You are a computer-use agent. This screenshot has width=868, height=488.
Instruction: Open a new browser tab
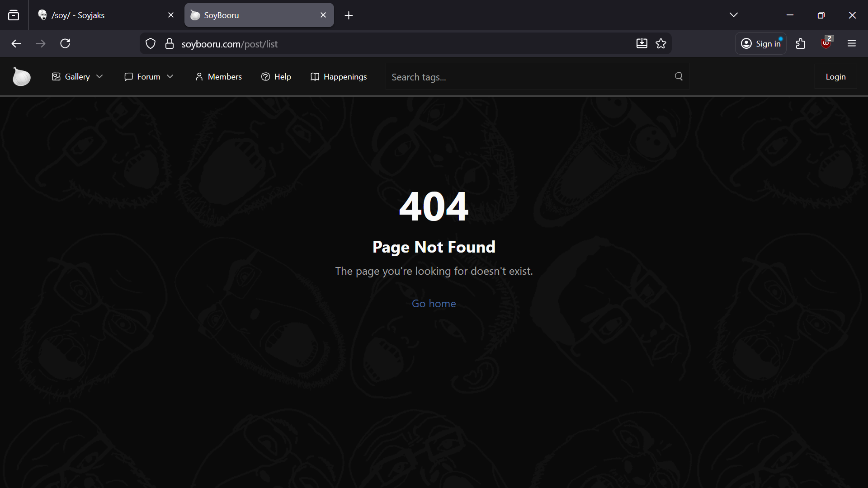coord(349,15)
